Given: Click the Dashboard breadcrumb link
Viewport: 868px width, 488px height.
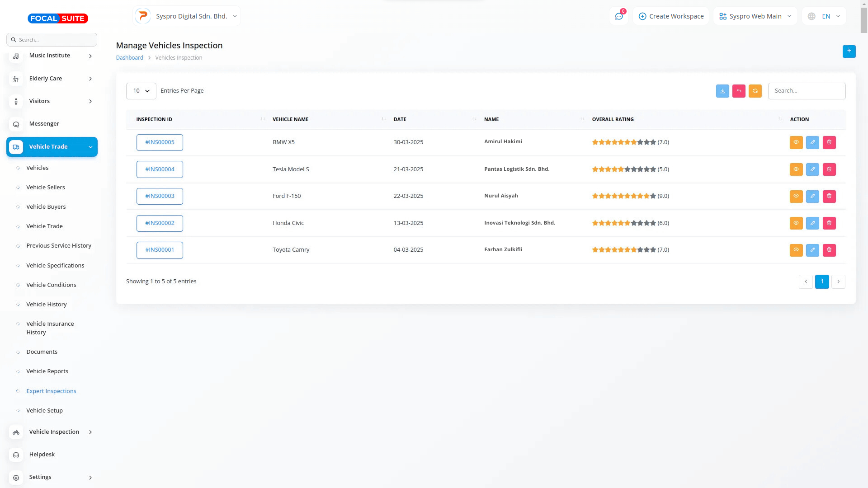Looking at the screenshot, I should [129, 58].
